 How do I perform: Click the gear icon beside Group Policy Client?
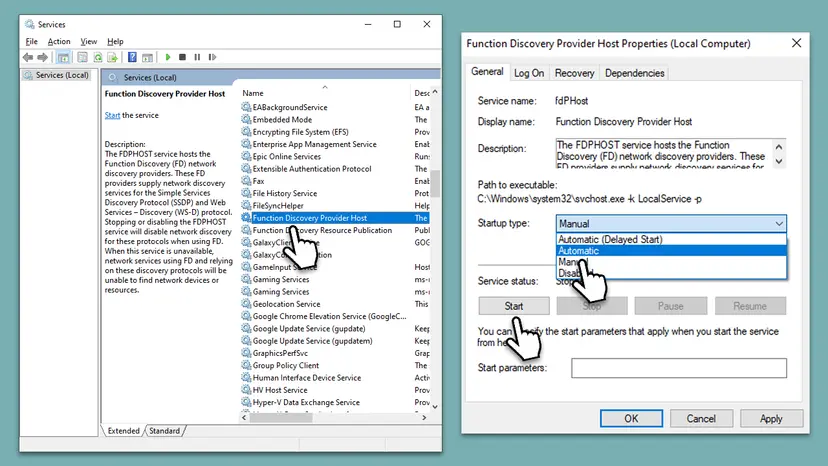click(246, 365)
